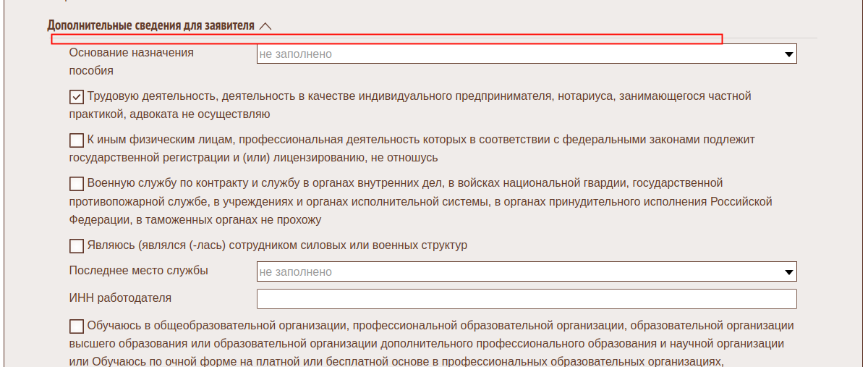Open the 'Основание назначения пособия' combo box field
The width and height of the screenshot is (868, 367).
click(x=521, y=54)
